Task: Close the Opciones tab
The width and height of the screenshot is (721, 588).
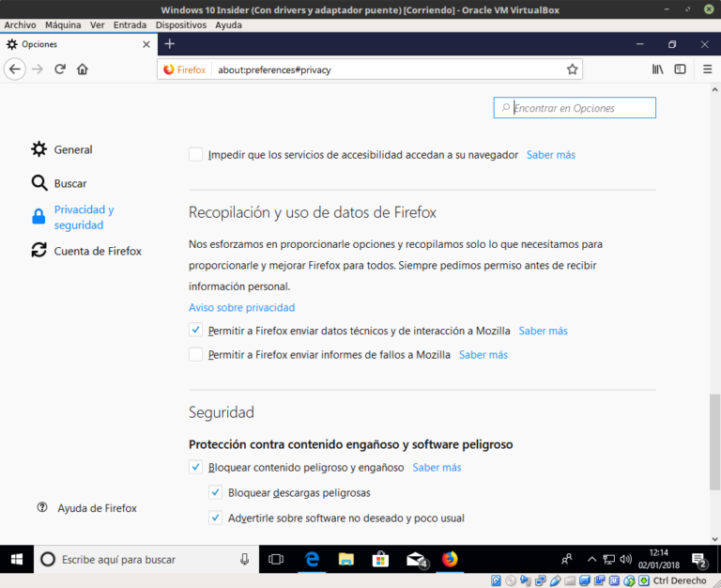Action: (x=146, y=44)
